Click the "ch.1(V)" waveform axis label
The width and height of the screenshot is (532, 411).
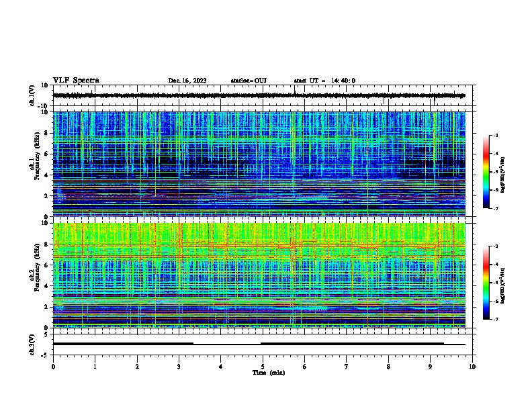tap(32, 95)
